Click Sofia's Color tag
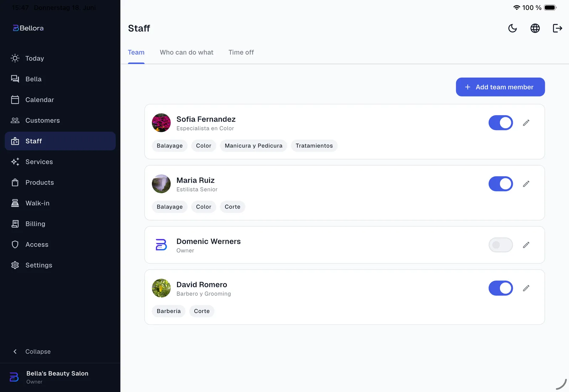569x392 pixels. click(x=203, y=146)
